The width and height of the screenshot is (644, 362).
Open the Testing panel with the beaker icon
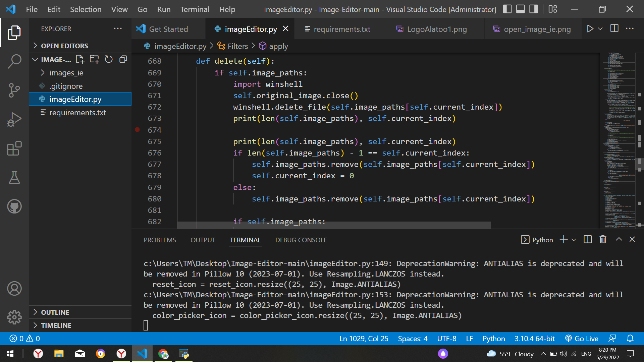(x=14, y=177)
